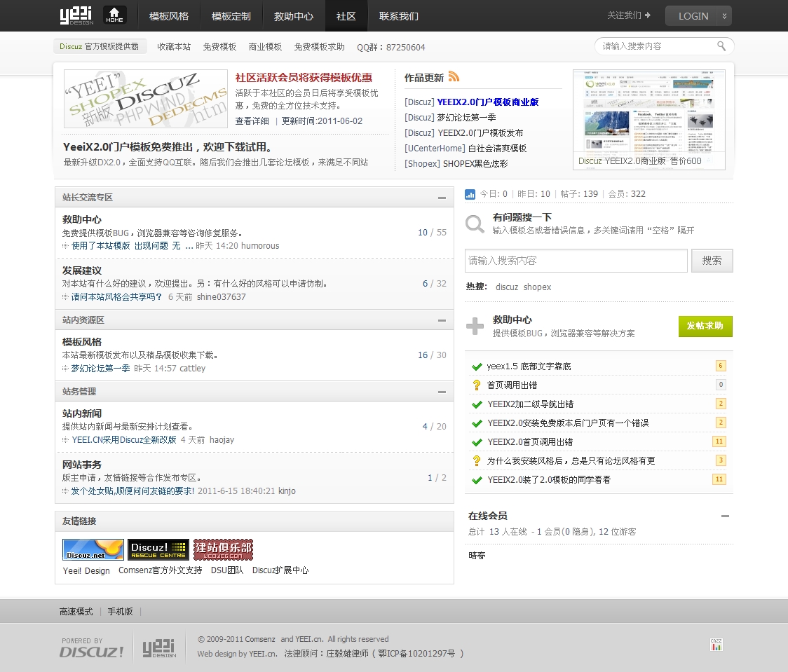This screenshot has width=788, height=672.
Task: Click the footer yeei DESIGN logo
Action: click(159, 648)
